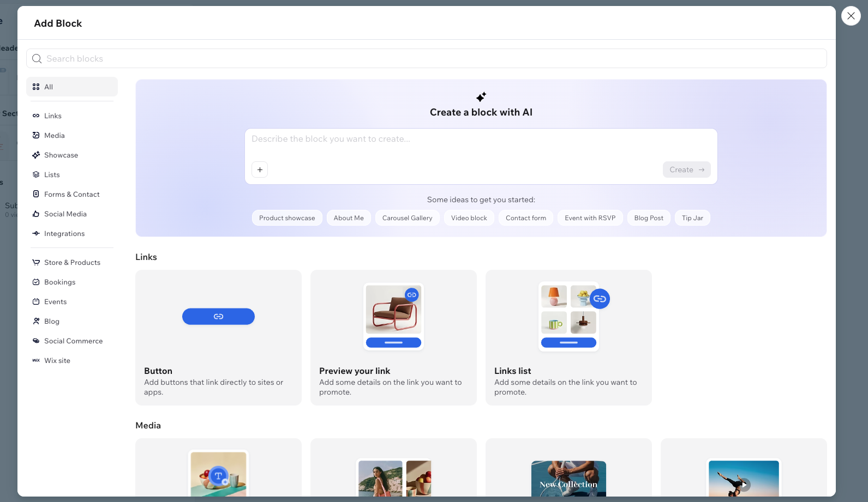This screenshot has width=868, height=502.
Task: Click the All category grid icon
Action: point(36,87)
